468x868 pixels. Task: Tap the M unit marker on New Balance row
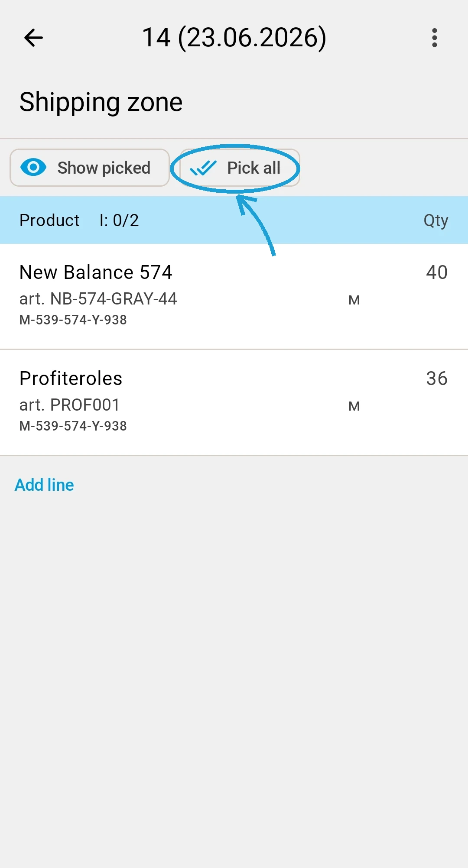click(354, 300)
